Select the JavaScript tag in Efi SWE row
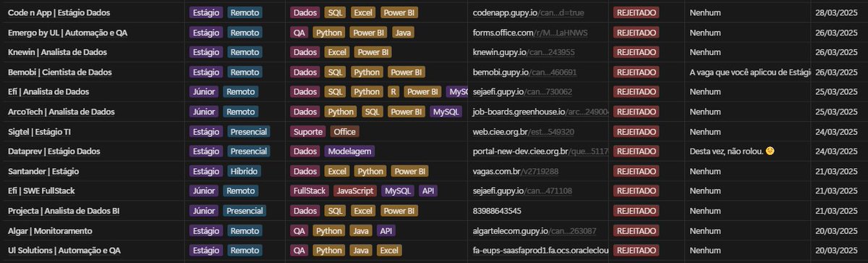The height and width of the screenshot is (263, 868). click(x=355, y=191)
